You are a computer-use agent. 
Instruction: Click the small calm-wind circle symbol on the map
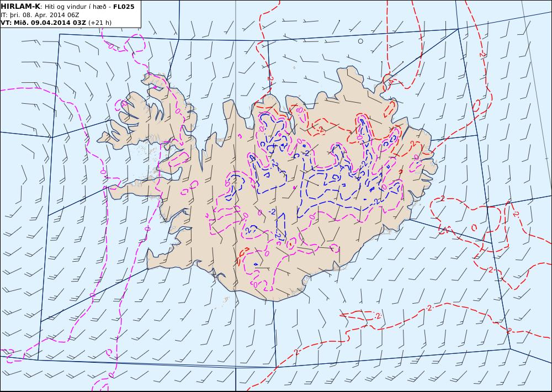(x=360, y=41)
